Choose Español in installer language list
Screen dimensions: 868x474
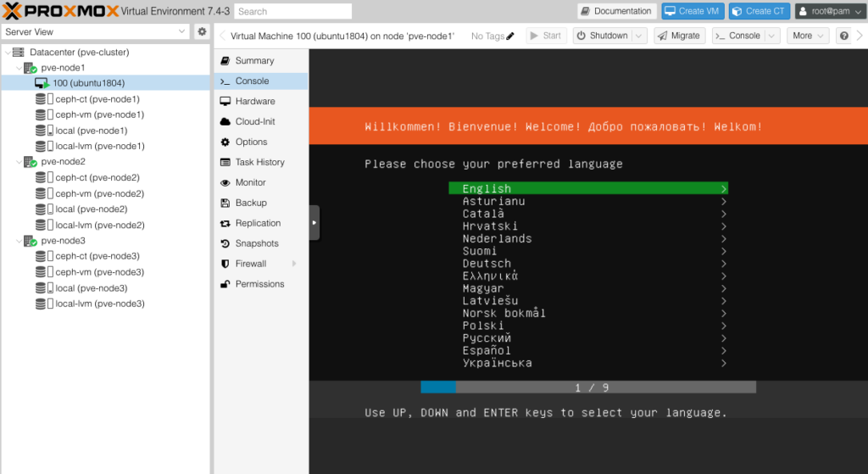(x=588, y=350)
